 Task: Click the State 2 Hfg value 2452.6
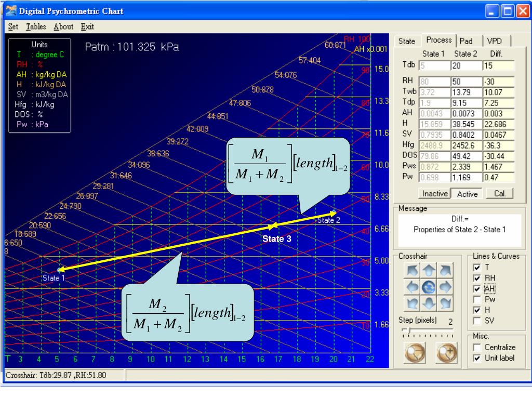(467, 146)
